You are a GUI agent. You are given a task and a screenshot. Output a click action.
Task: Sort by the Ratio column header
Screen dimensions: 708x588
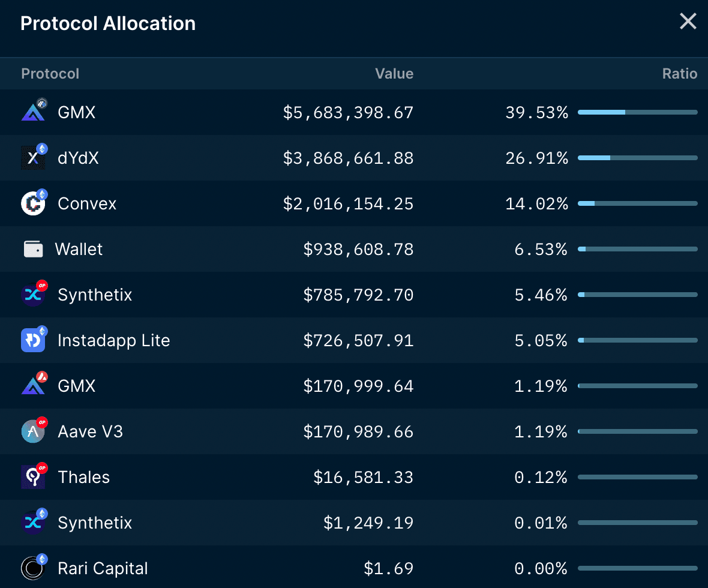pos(679,74)
